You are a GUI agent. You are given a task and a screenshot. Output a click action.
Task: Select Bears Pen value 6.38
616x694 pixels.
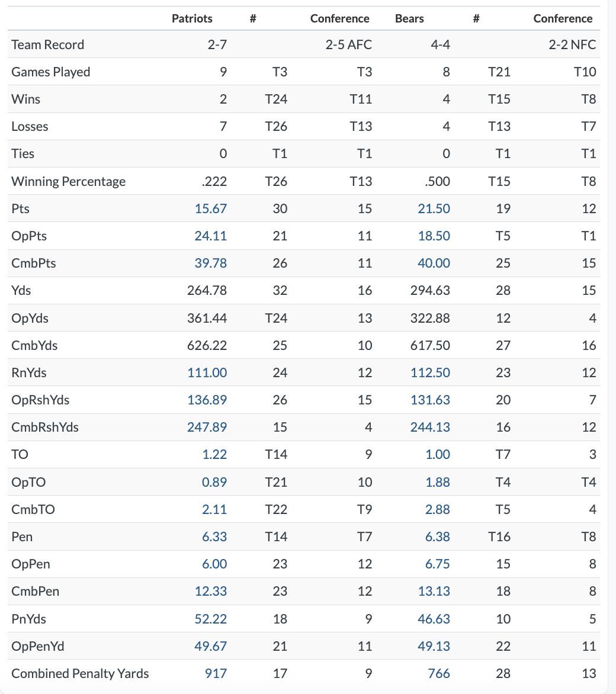[x=437, y=536]
